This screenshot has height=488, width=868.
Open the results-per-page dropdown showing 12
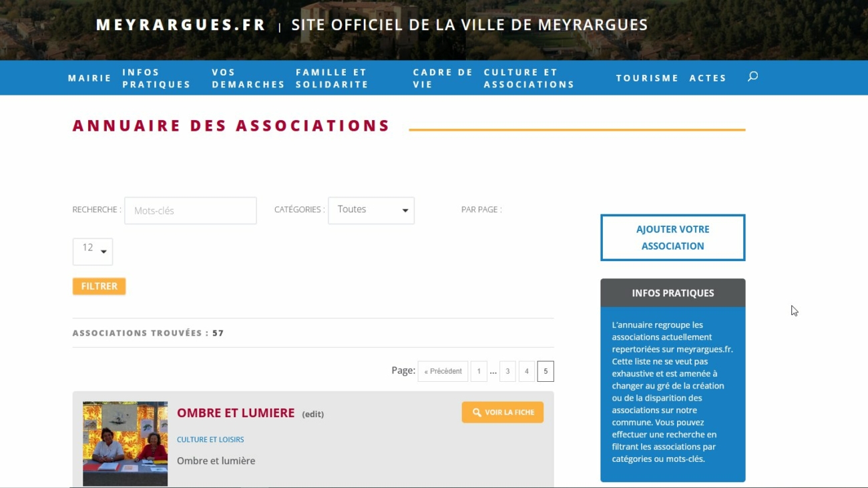[x=92, y=252]
